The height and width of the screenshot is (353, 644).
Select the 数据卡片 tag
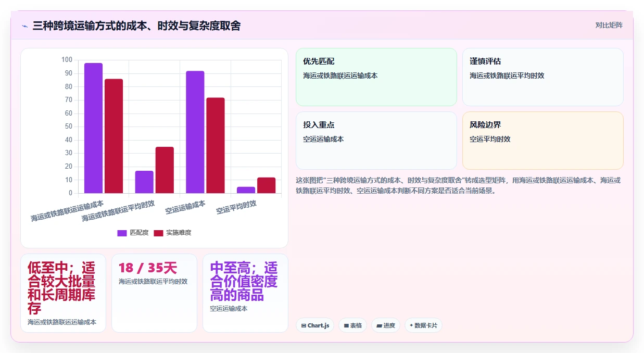pyautogui.click(x=423, y=325)
